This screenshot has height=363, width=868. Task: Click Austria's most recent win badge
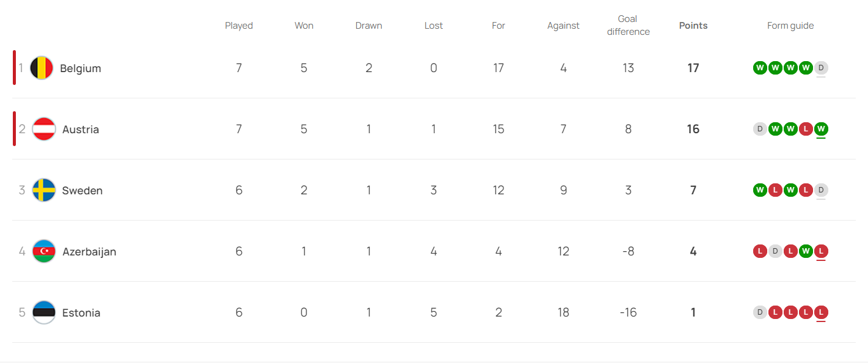coord(821,129)
